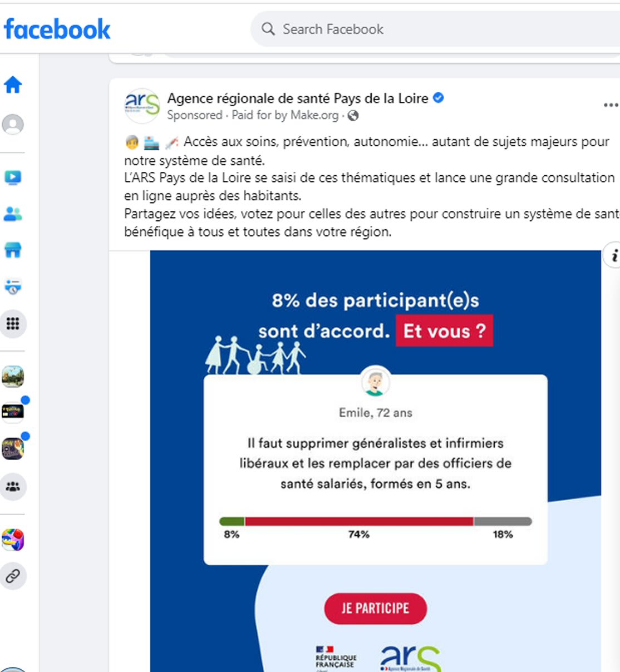Click the red 'Et vous ?' banner

pos(444,331)
